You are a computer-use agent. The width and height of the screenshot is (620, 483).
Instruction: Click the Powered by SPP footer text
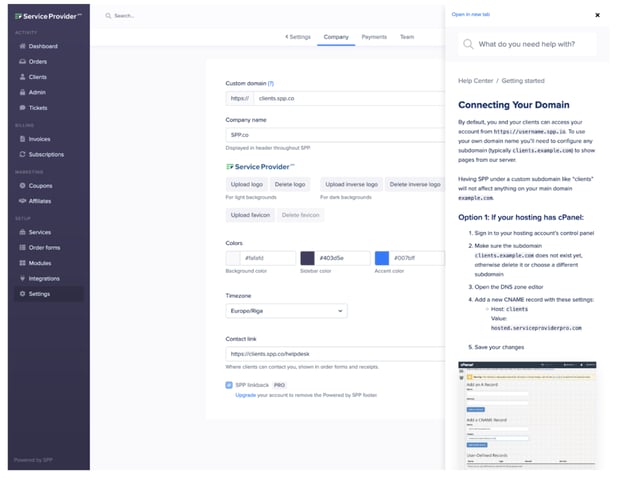33,460
